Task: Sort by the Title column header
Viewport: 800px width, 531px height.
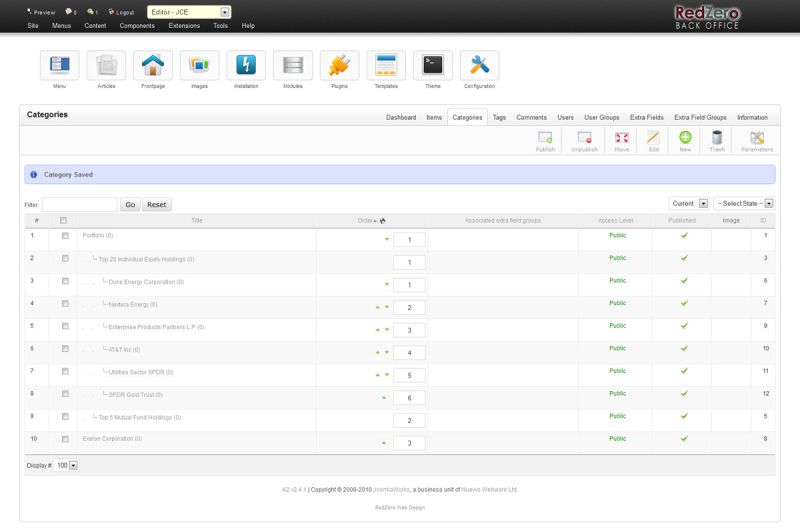Action: (197, 220)
